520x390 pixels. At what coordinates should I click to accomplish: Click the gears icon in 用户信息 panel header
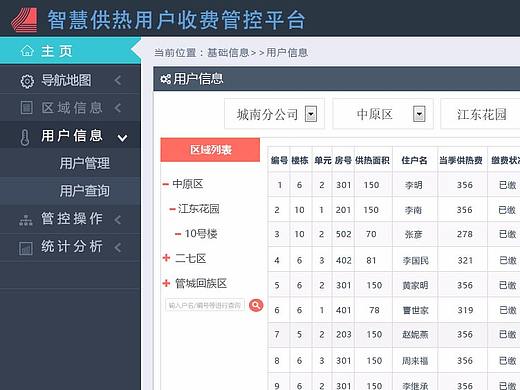(165, 79)
